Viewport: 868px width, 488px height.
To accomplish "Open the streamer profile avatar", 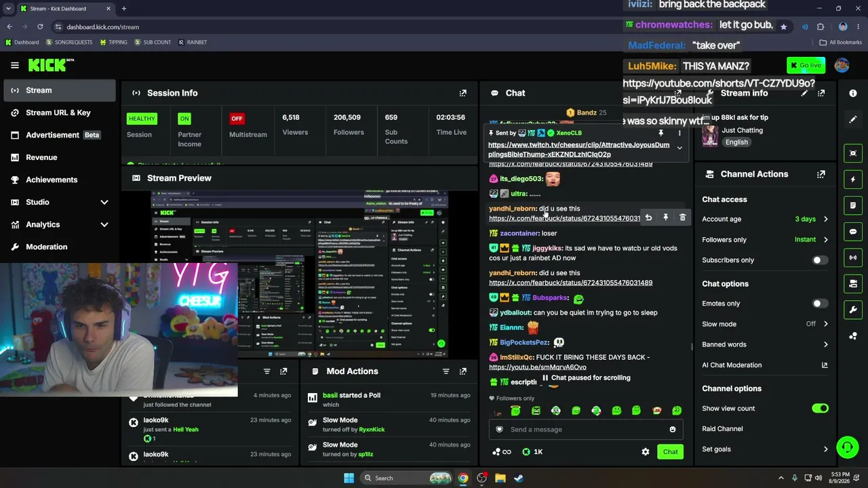I will pos(842,65).
